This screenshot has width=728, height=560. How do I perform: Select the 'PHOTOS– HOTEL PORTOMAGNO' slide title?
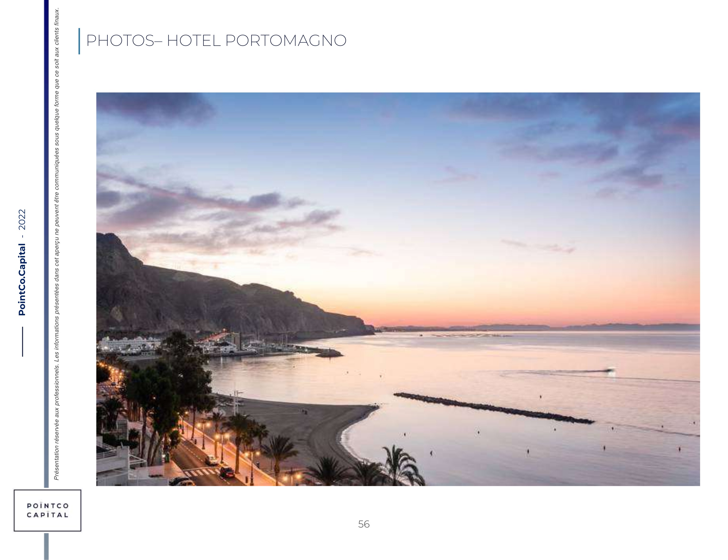216,41
